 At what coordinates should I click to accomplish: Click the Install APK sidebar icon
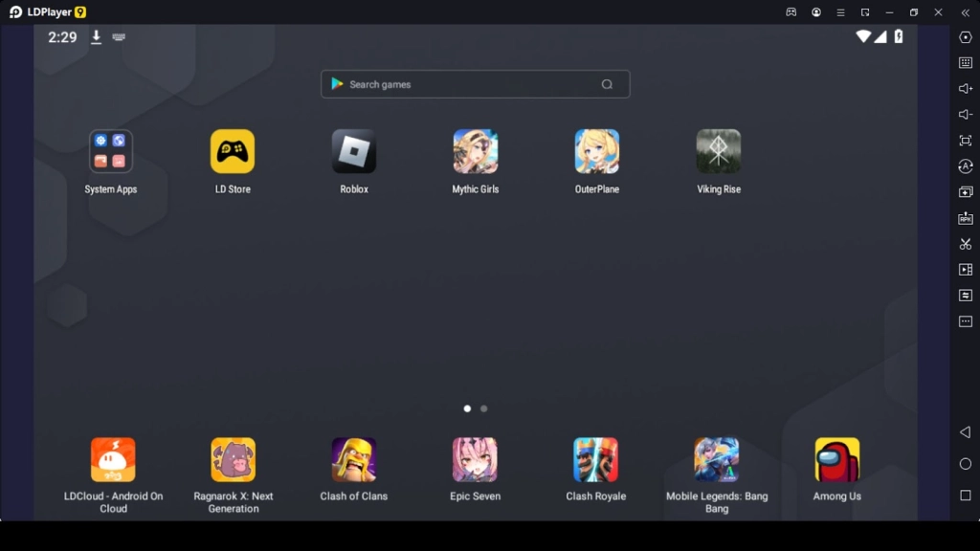(x=966, y=218)
